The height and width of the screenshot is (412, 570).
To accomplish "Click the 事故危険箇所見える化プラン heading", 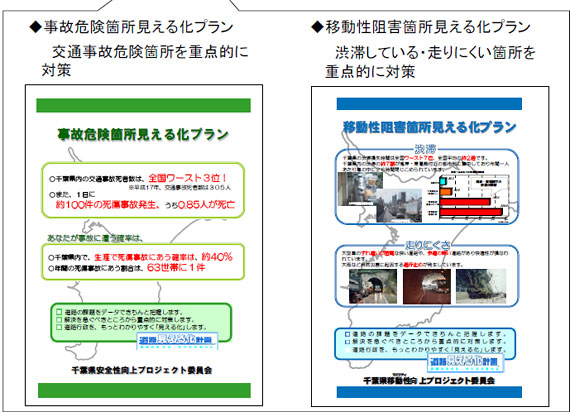I will click(131, 27).
